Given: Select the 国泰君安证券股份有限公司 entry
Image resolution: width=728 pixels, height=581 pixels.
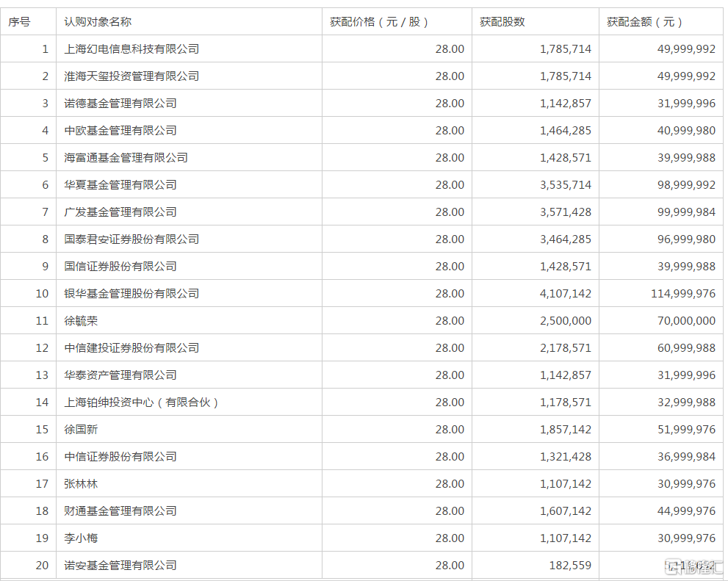Looking at the screenshot, I should [131, 239].
